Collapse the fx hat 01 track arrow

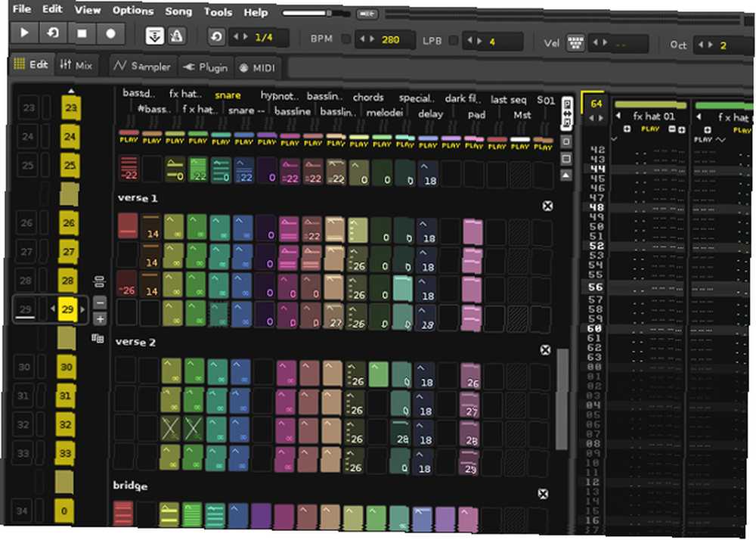point(618,116)
